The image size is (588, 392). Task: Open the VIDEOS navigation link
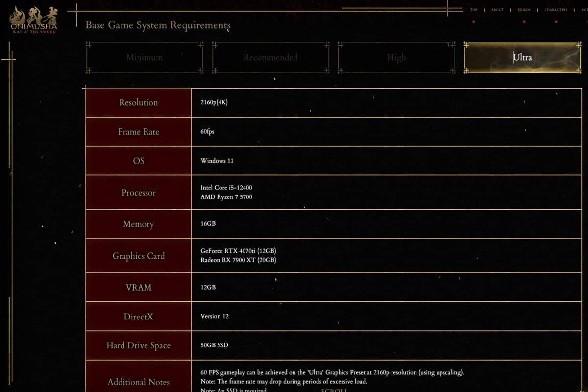pos(524,10)
